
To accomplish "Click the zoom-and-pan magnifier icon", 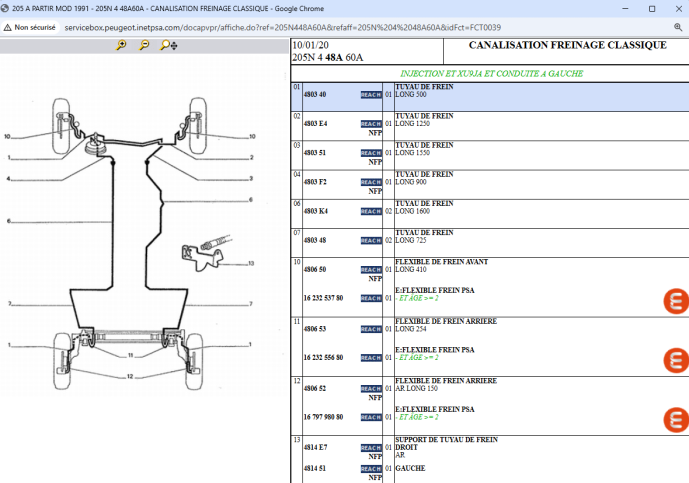I will (x=170, y=46).
